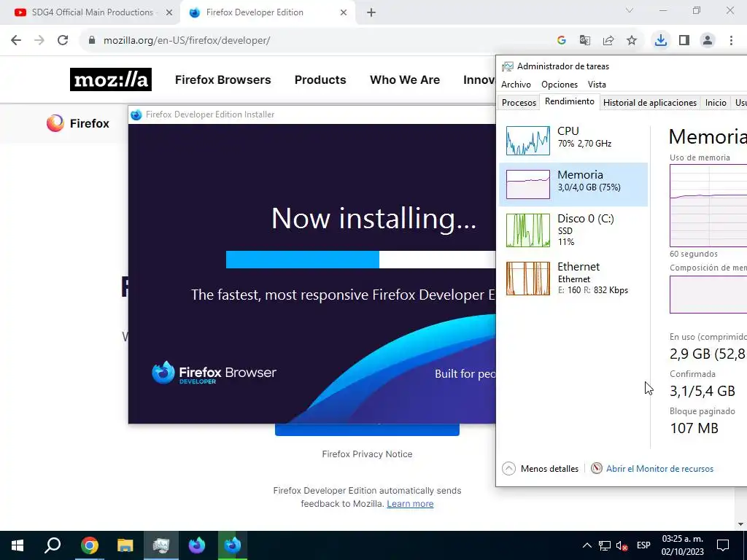Open Chrome three-dot menu
Viewport: 747px width, 560px height.
(x=731, y=40)
